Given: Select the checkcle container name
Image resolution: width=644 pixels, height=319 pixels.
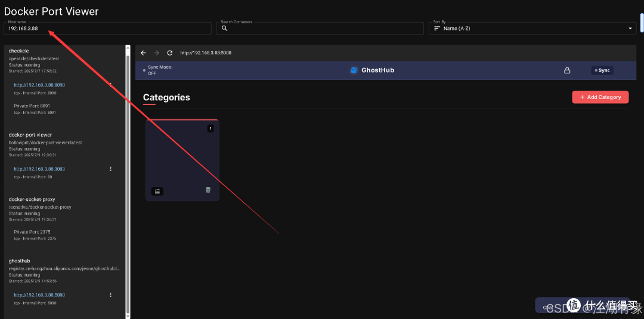Looking at the screenshot, I should click(18, 51).
